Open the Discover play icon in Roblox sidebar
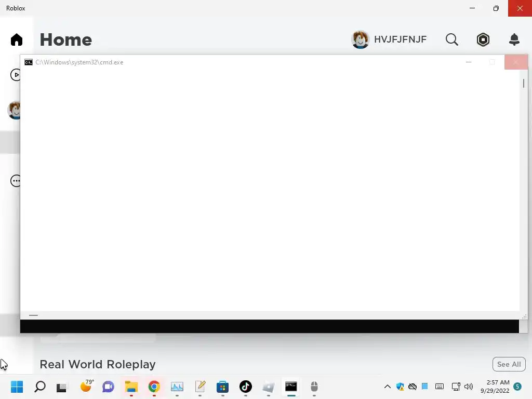532x399 pixels. [16, 75]
